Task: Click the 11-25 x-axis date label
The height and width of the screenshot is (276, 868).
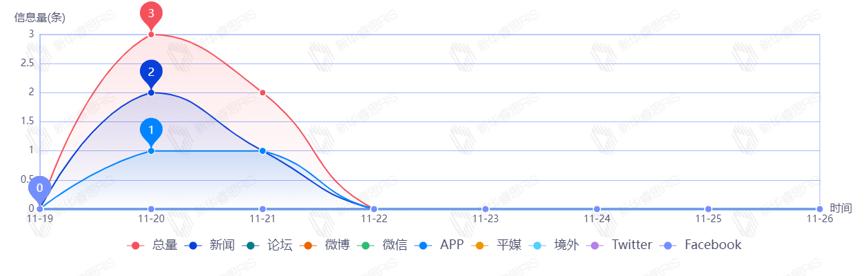Action: pyautogui.click(x=708, y=219)
